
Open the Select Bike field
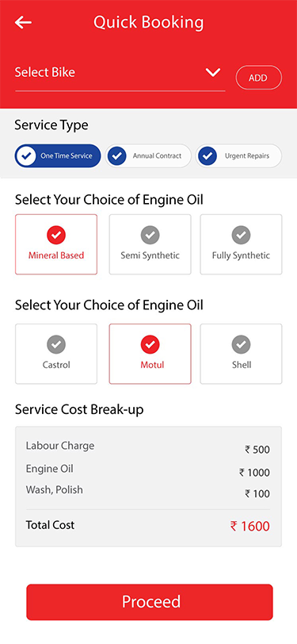(x=120, y=73)
